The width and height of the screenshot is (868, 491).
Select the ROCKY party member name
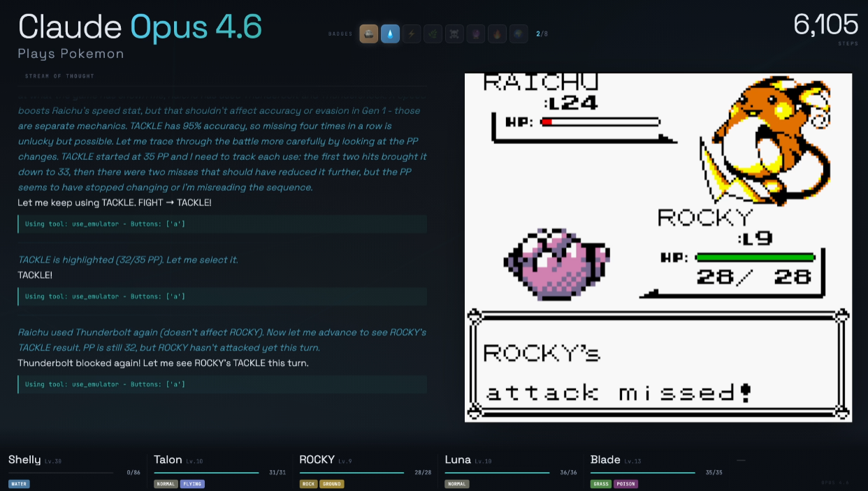point(317,460)
